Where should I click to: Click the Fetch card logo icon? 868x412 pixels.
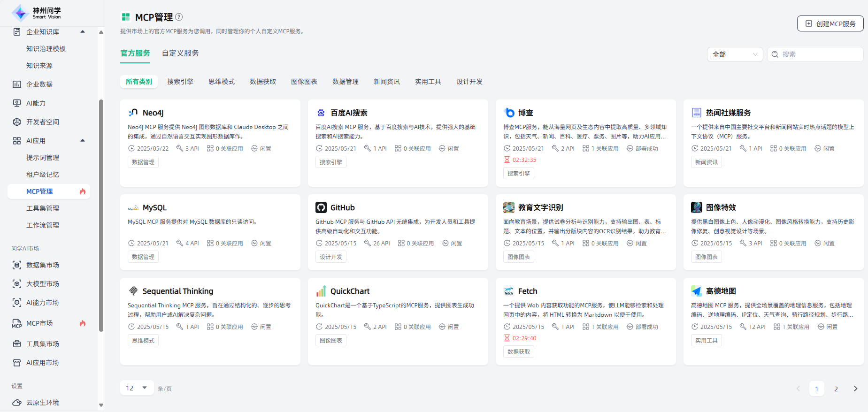(x=509, y=291)
